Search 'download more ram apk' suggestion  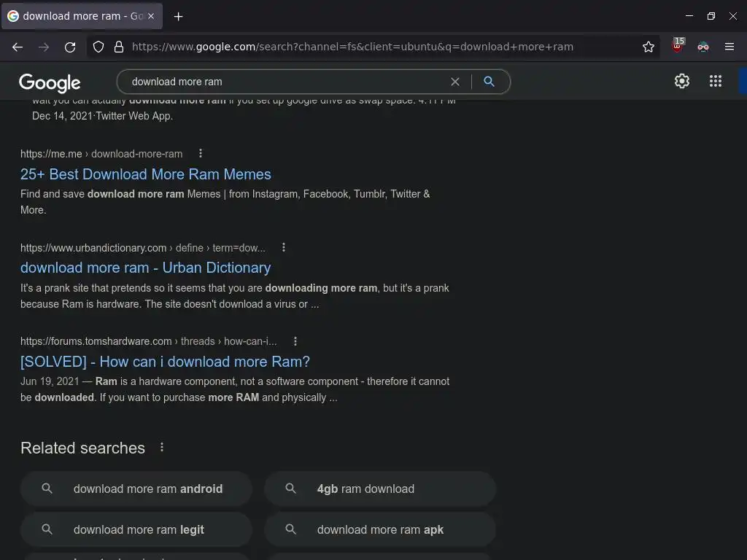coord(380,529)
